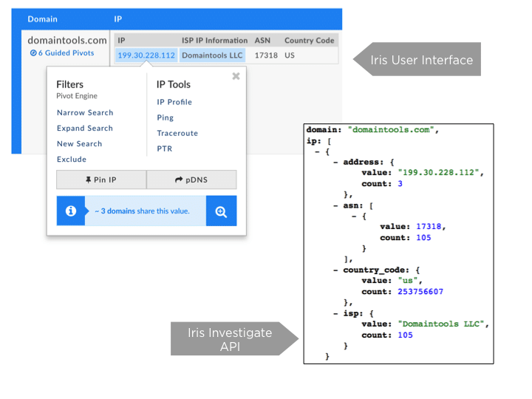
Task: Collapse the first ip array entry in JSON
Action: click(x=317, y=151)
